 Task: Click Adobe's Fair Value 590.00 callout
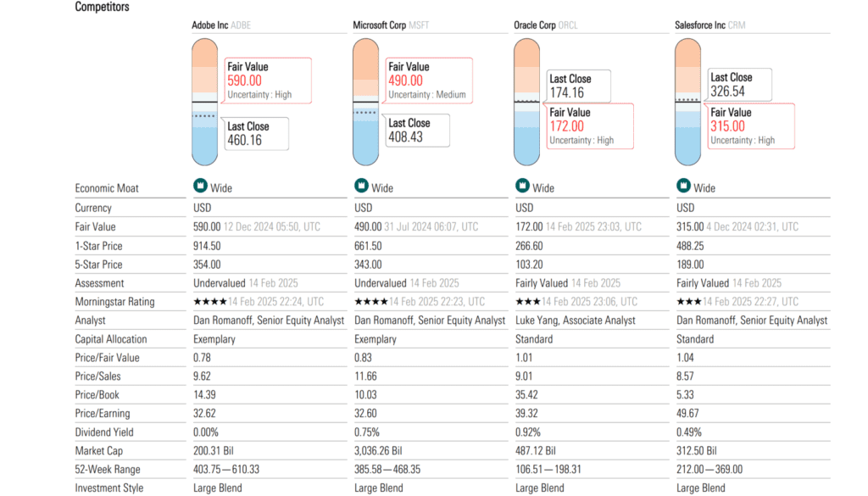pyautogui.click(x=268, y=81)
